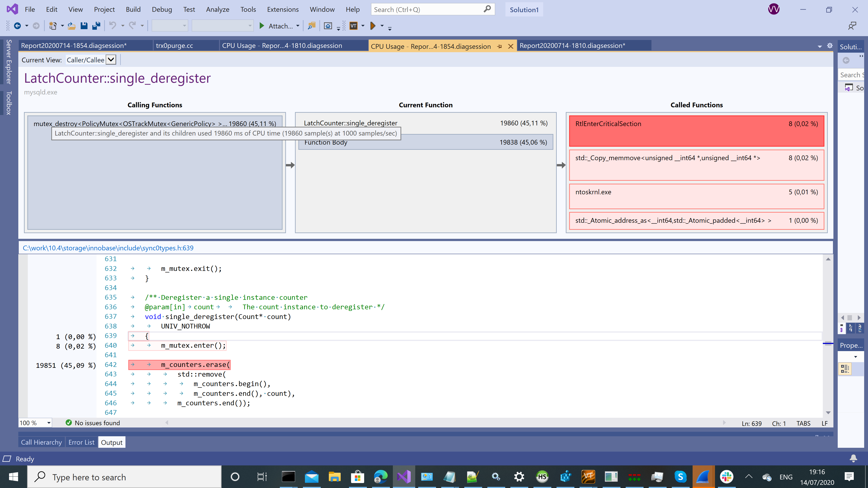
Task: Expand the Current View Caller/Callee dropdown
Action: point(111,60)
